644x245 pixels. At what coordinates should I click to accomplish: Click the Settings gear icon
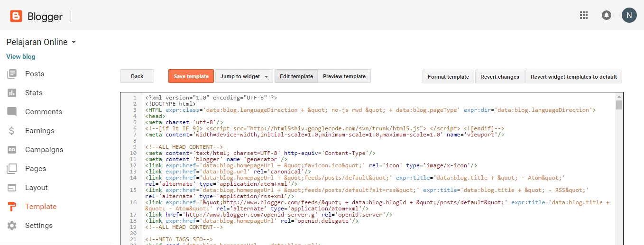[12, 226]
